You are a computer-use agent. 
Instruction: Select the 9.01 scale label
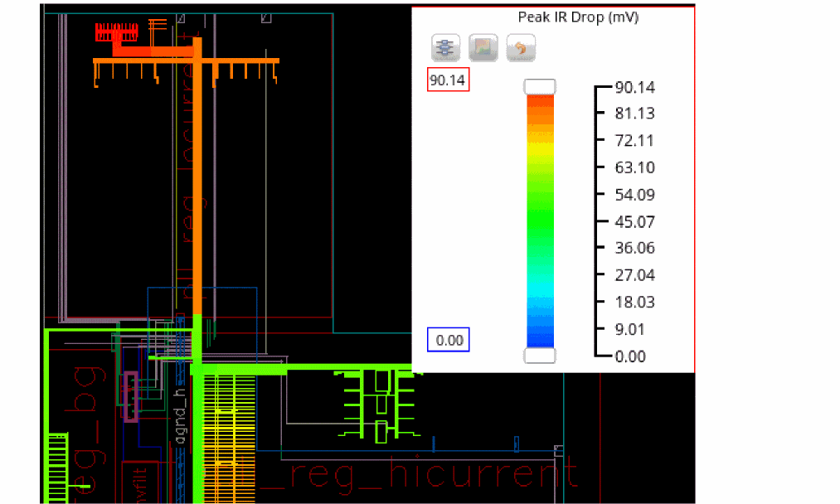(x=629, y=329)
